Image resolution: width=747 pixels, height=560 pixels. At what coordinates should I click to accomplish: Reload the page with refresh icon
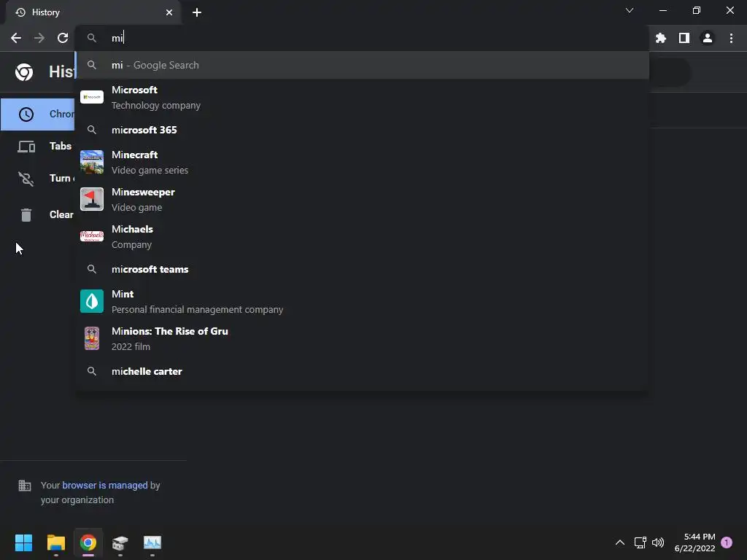click(63, 38)
